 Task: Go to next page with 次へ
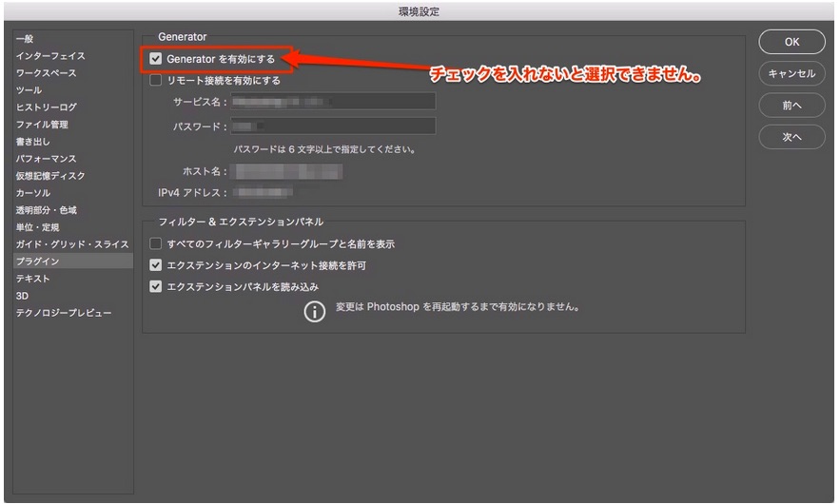[791, 138]
